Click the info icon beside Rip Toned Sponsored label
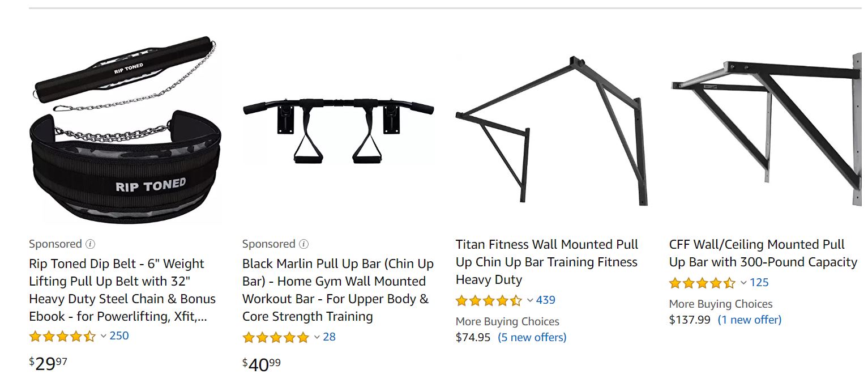The image size is (868, 374). (x=91, y=244)
